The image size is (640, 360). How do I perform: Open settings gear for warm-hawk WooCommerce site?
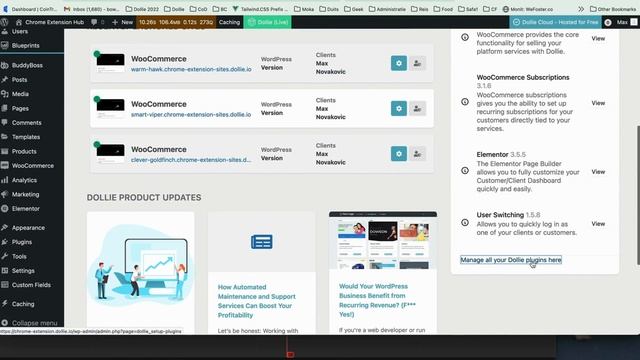(x=399, y=63)
